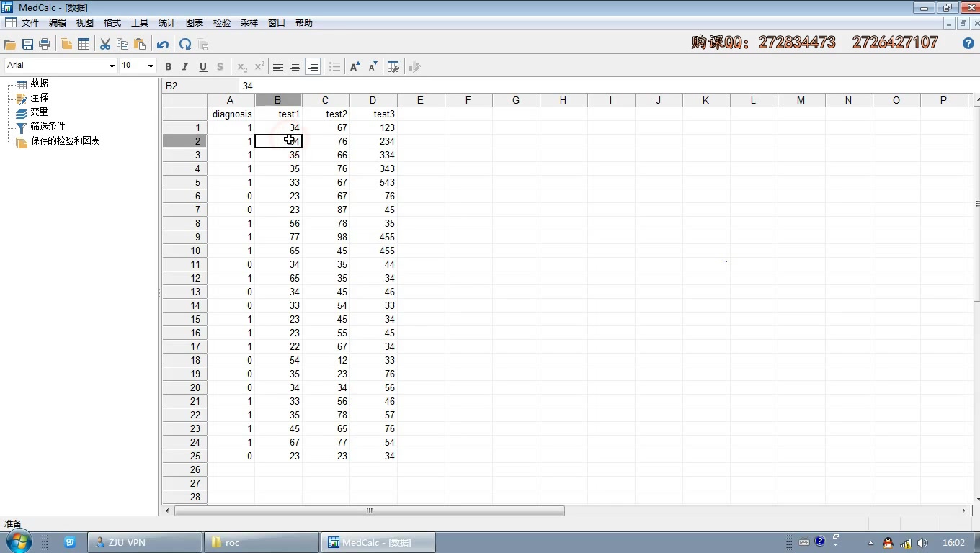
Task: Open the 窗口 menu
Action: tap(277, 23)
